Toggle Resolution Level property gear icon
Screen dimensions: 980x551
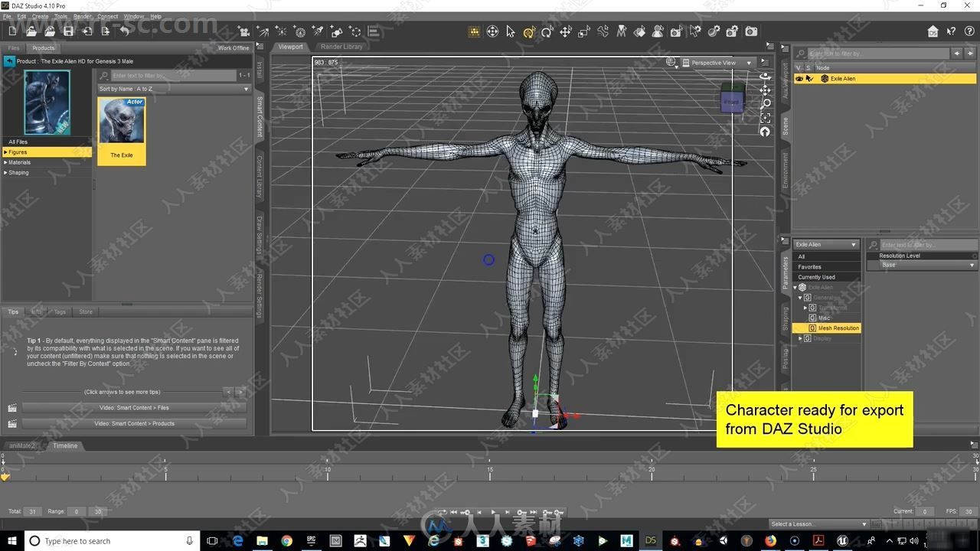click(974, 256)
